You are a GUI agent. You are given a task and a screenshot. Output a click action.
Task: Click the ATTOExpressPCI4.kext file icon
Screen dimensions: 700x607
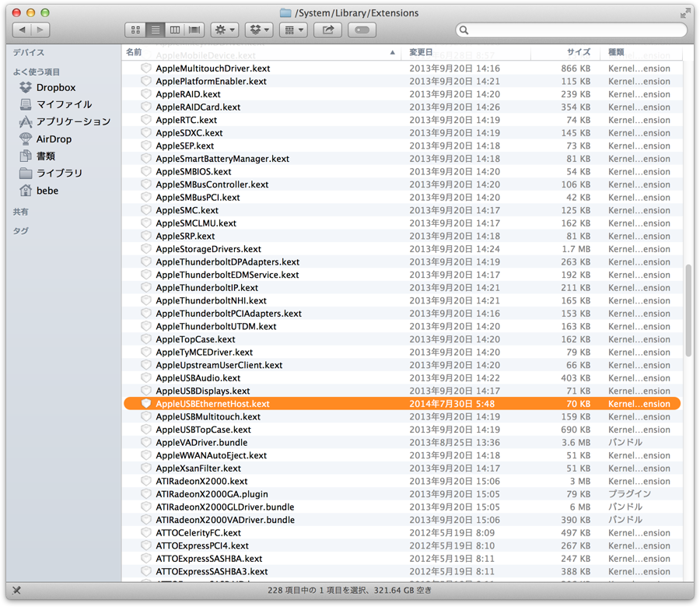coord(146,546)
